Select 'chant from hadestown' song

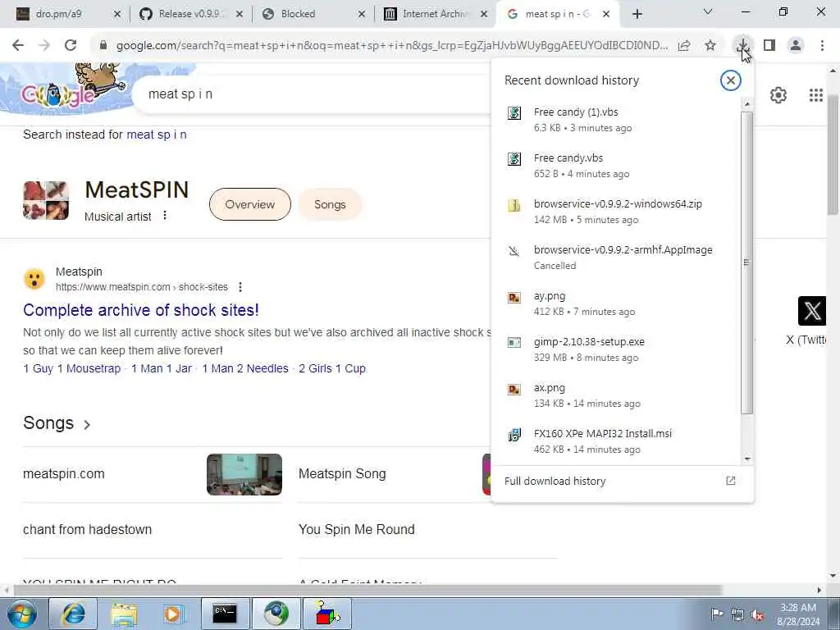(x=87, y=529)
